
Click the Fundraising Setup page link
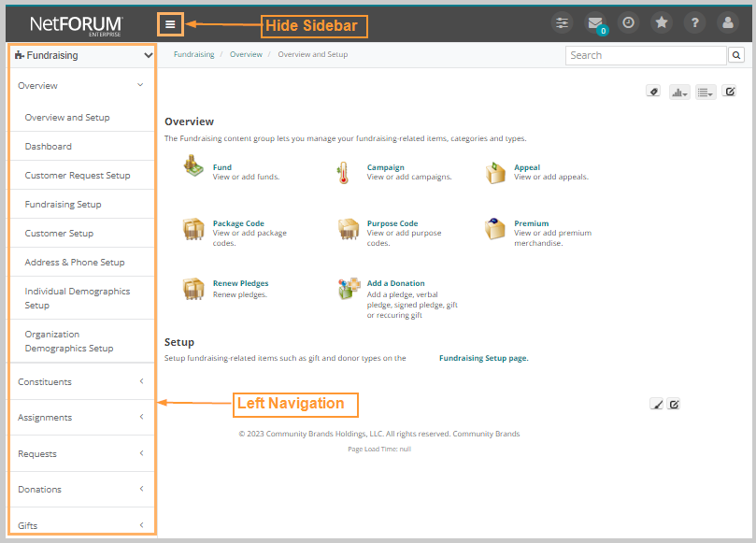pyautogui.click(x=483, y=357)
